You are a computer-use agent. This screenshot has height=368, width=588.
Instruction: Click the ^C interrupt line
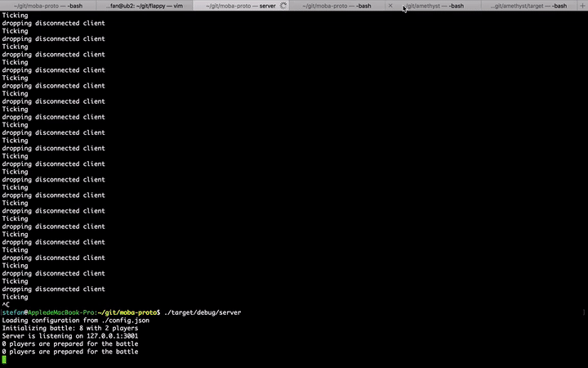(x=6, y=304)
